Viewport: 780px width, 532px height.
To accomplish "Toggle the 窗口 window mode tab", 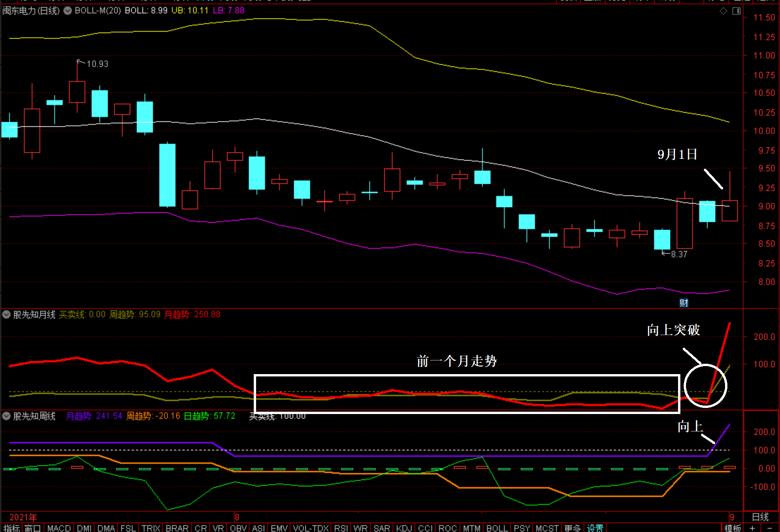I will (x=33, y=528).
